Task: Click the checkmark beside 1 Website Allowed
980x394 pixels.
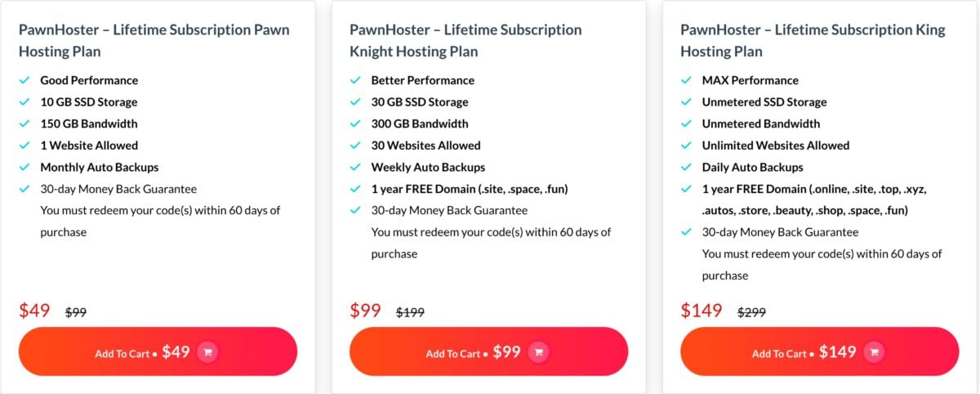Action: pos(24,146)
